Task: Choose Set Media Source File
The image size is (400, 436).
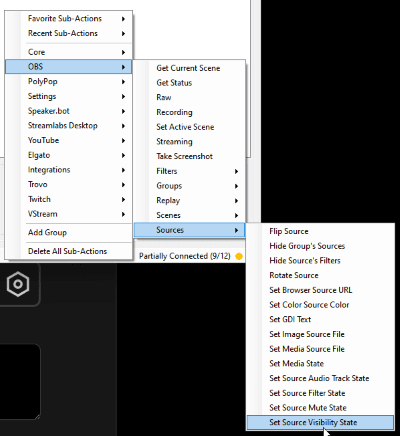Action: 320,349
